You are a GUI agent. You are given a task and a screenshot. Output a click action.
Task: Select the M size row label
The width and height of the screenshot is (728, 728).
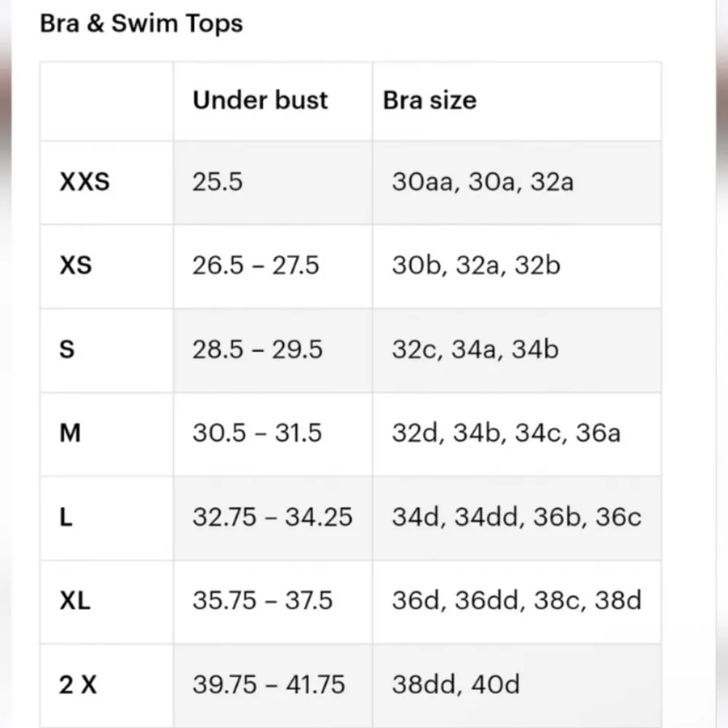tap(70, 433)
